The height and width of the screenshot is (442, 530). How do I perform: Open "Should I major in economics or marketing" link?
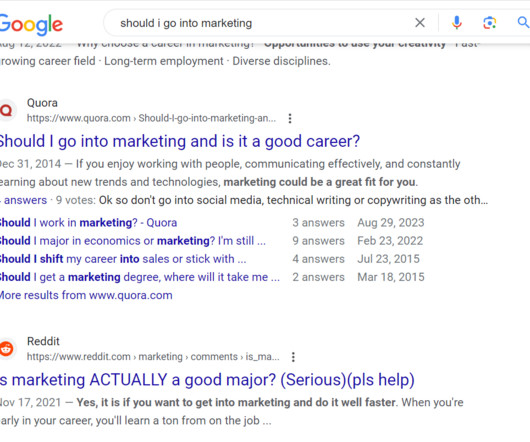pyautogui.click(x=133, y=241)
